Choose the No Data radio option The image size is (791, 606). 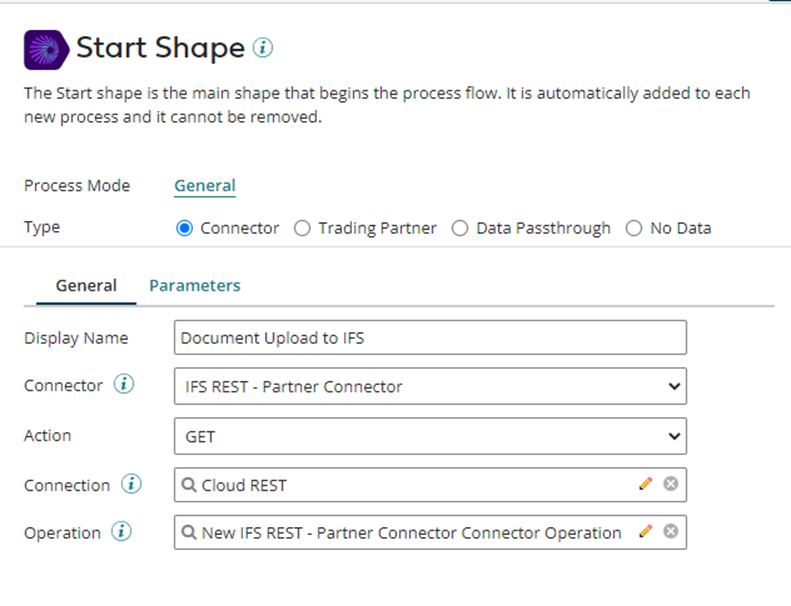(634, 228)
